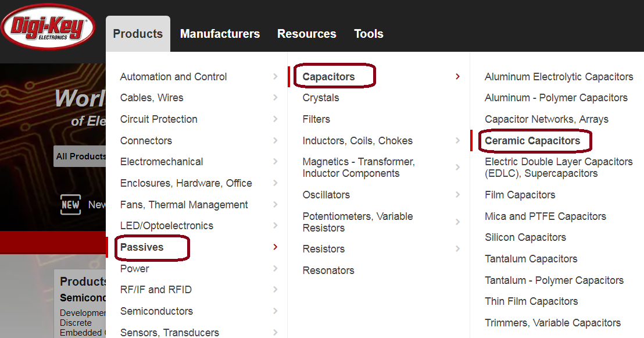
Task: Expand the Oscillators chevron
Action: pos(457,194)
